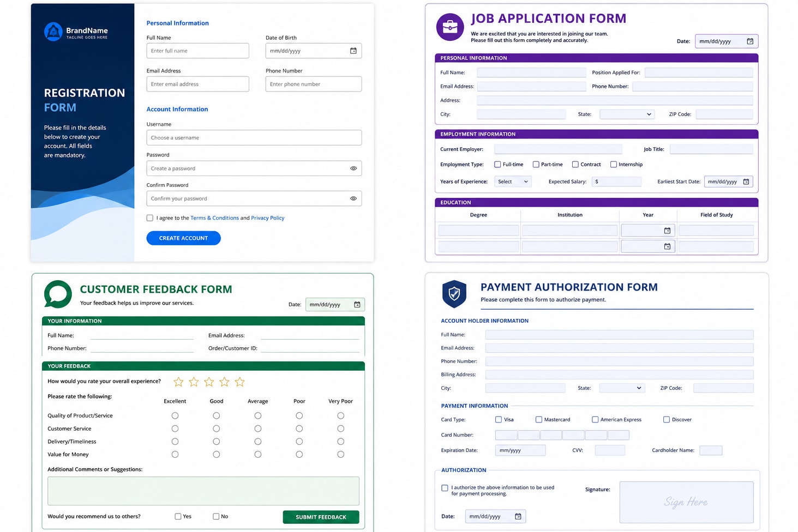This screenshot has height=532, width=798.
Task: Open the Terms & Conditions link
Action: tap(214, 218)
